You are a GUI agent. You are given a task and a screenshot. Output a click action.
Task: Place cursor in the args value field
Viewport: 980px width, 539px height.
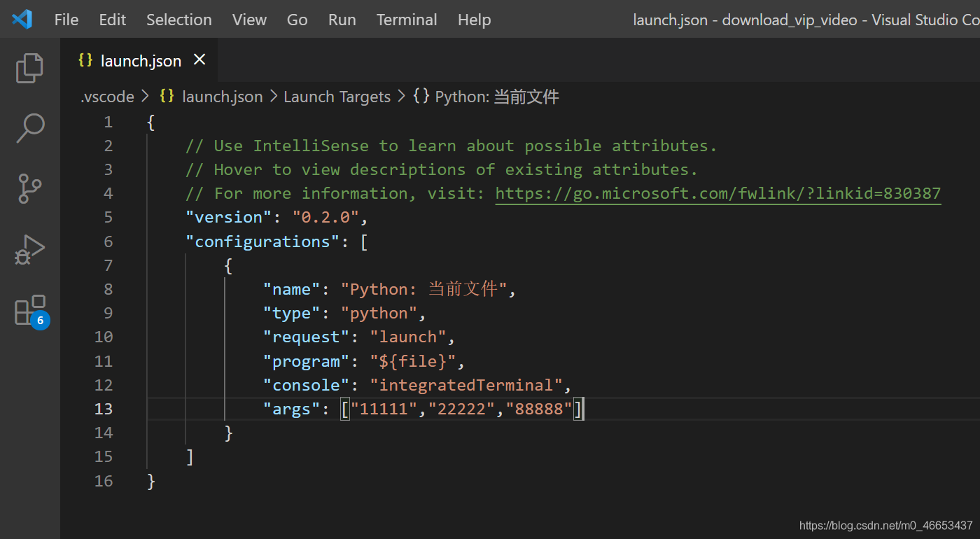(462, 408)
